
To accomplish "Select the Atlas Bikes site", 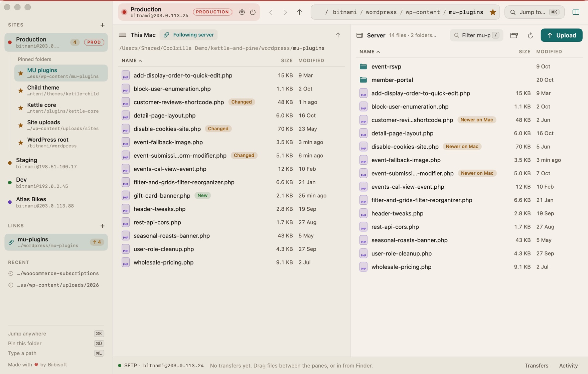I will (56, 202).
